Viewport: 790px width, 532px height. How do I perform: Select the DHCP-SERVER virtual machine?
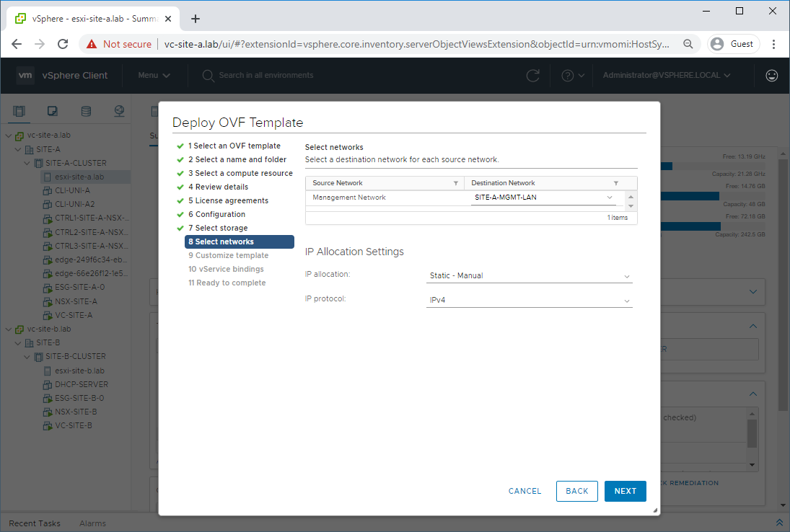tap(81, 384)
